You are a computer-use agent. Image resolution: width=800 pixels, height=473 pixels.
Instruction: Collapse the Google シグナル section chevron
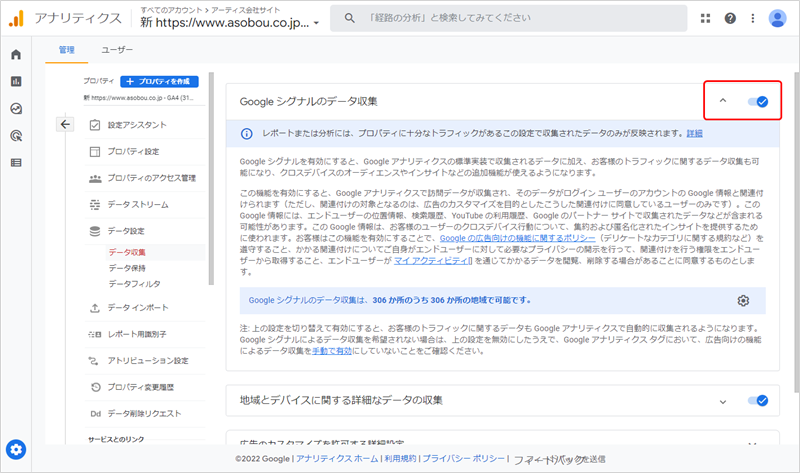[723, 101]
